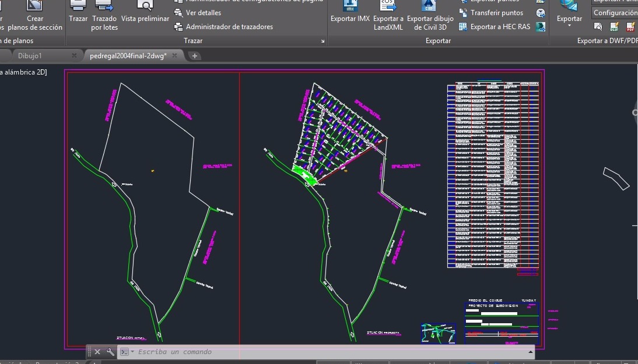Click the DWF export icon

615,27
